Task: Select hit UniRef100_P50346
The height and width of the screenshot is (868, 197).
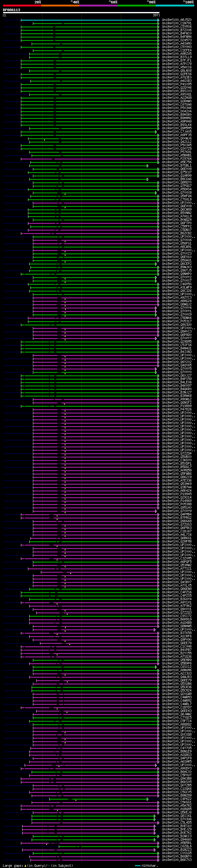Action: pyautogui.click(x=177, y=108)
